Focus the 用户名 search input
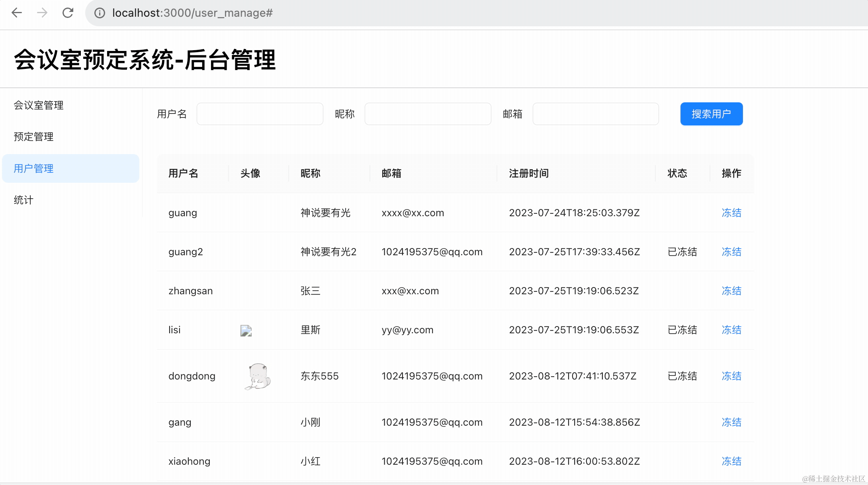Screen dimensions: 868x485 click(260, 114)
